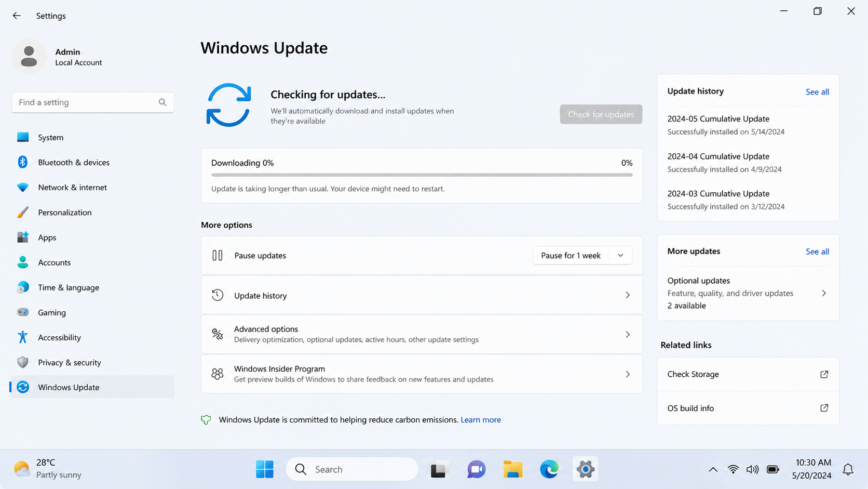Click the battery icon in system tray
The image size is (868, 489).
773,469
